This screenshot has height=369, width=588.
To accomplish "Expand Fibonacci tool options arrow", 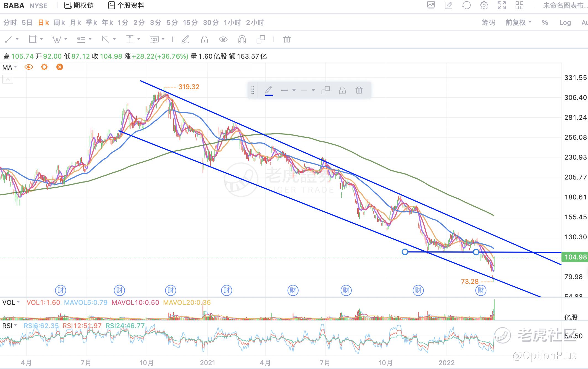I will (90, 39).
